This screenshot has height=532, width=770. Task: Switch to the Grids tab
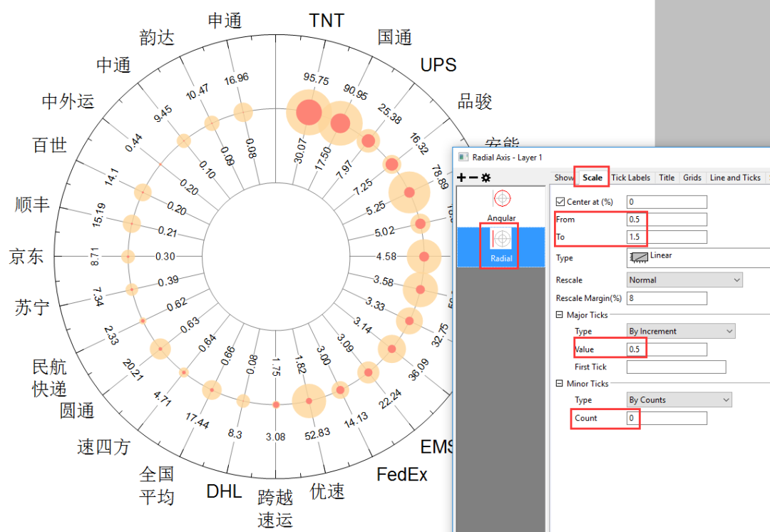[x=692, y=178]
